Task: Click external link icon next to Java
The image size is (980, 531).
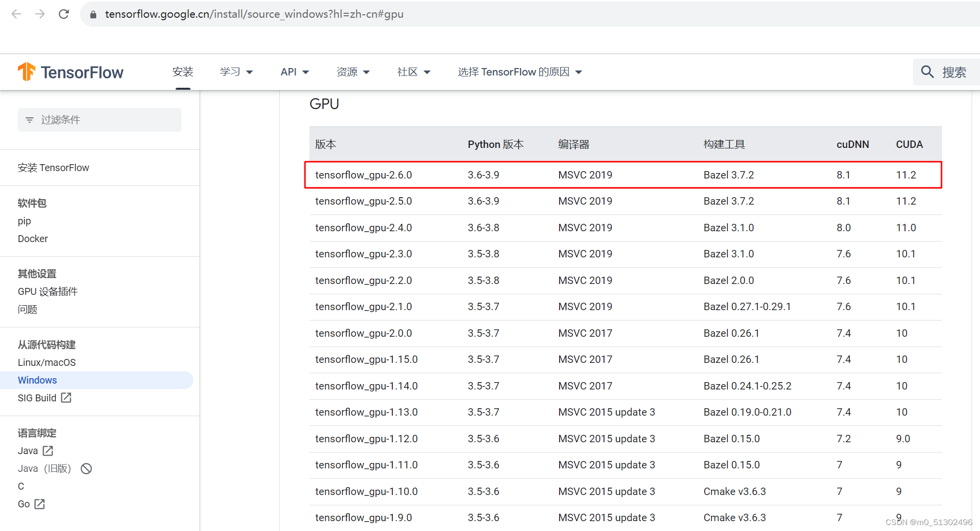Action: tap(48, 451)
